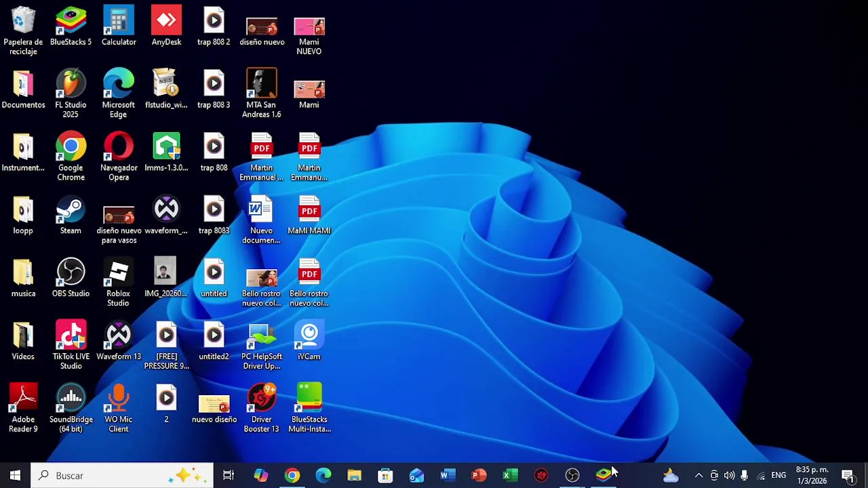Open File Explorer from the taskbar
This screenshot has width=868, height=488.
[355, 476]
